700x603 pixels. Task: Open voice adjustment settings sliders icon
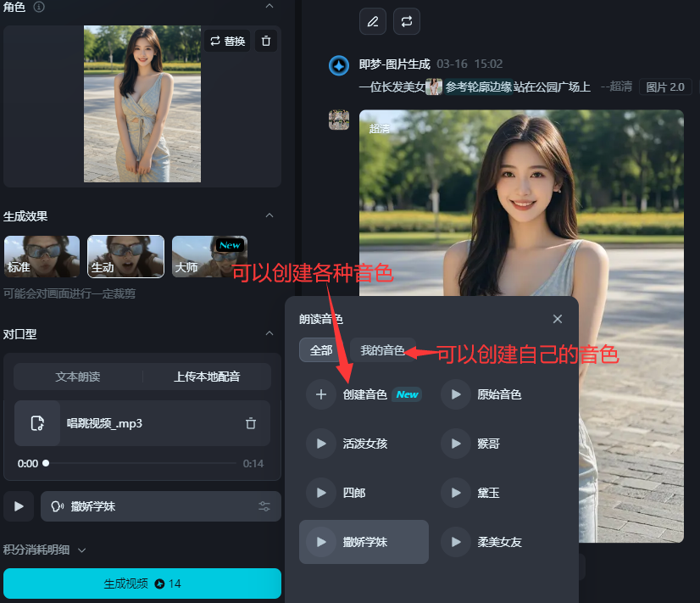point(264,506)
